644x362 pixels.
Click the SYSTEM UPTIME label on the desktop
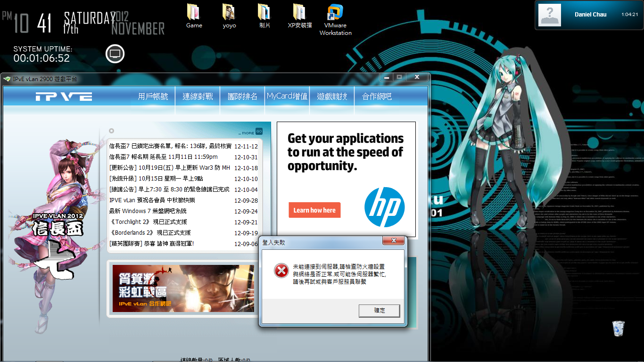tap(43, 49)
